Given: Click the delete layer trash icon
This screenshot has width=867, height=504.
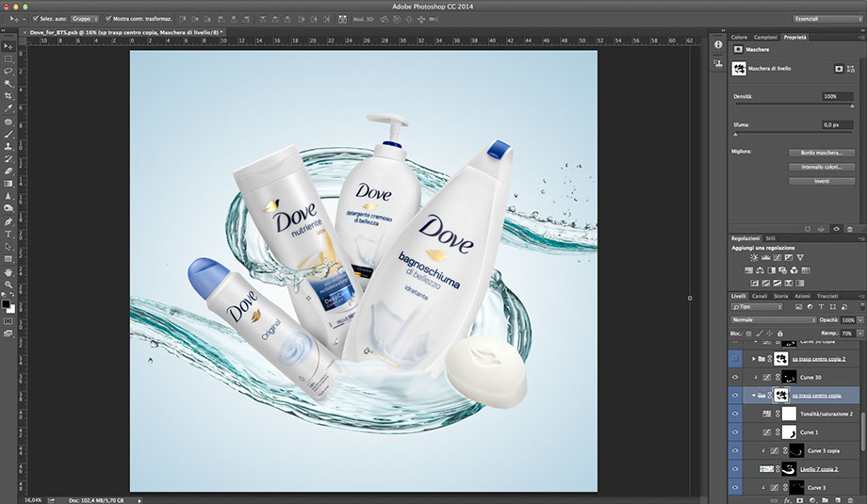Looking at the screenshot, I should (x=850, y=500).
